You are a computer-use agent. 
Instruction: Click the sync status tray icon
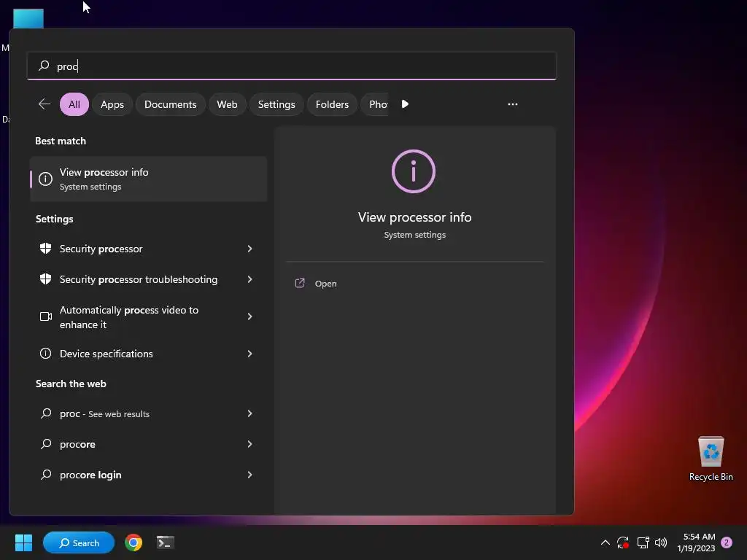(623, 542)
